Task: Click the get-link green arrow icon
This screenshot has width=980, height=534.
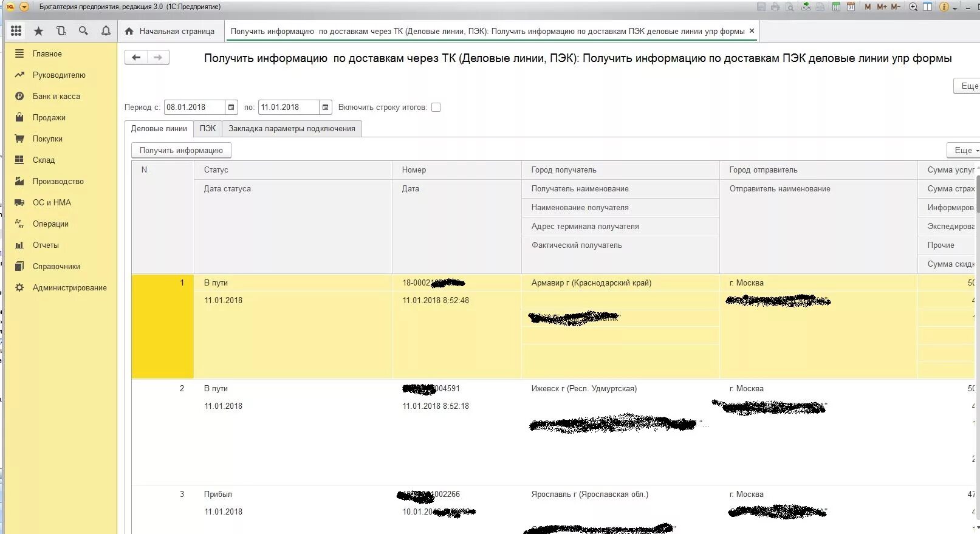Action: [x=806, y=7]
